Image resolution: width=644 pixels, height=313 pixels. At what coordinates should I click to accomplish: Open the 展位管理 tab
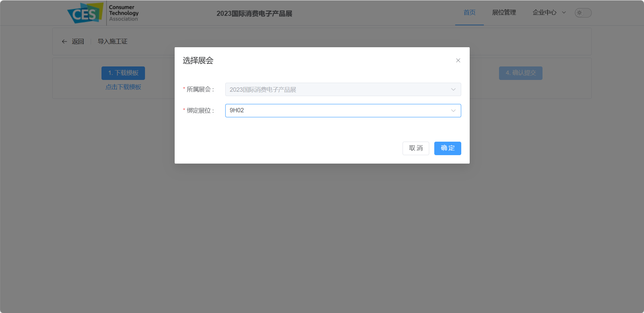(504, 12)
